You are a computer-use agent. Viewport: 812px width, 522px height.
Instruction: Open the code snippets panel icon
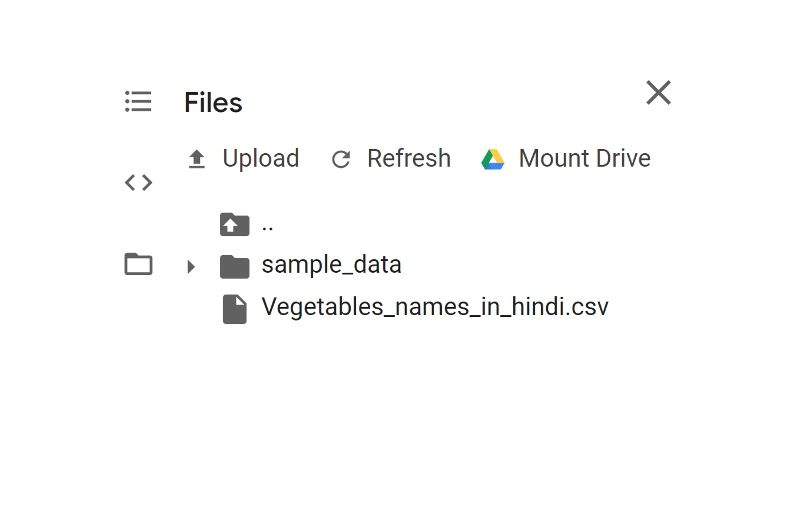pyautogui.click(x=138, y=182)
